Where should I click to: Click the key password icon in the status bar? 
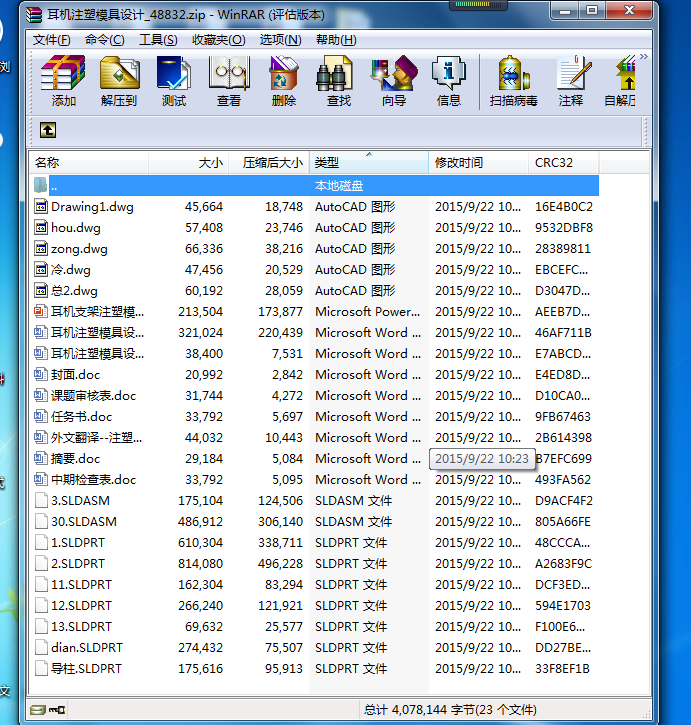point(57,709)
